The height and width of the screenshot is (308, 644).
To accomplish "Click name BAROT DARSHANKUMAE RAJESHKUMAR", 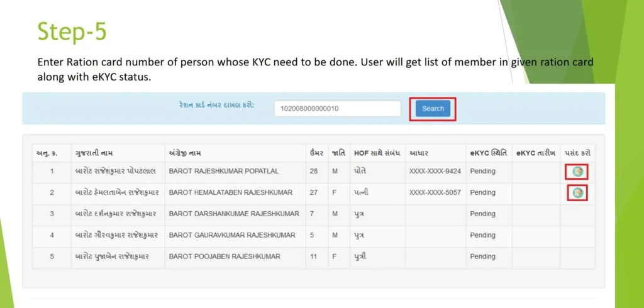I will pyautogui.click(x=234, y=214).
